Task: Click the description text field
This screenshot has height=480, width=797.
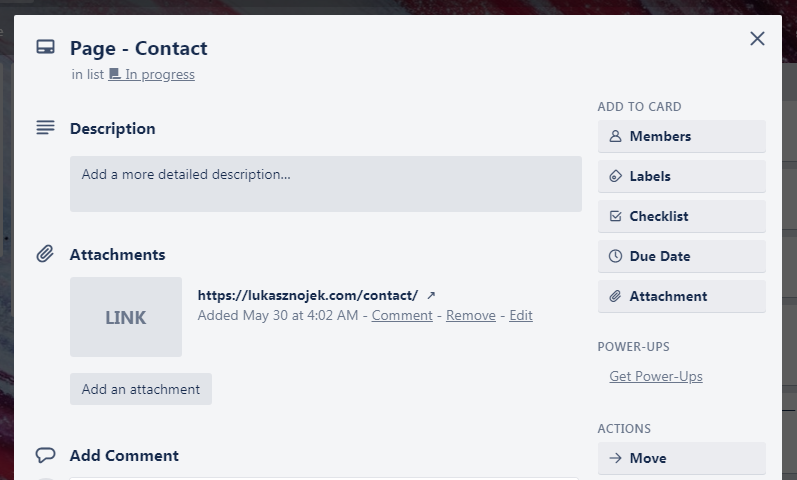Action: tap(326, 184)
